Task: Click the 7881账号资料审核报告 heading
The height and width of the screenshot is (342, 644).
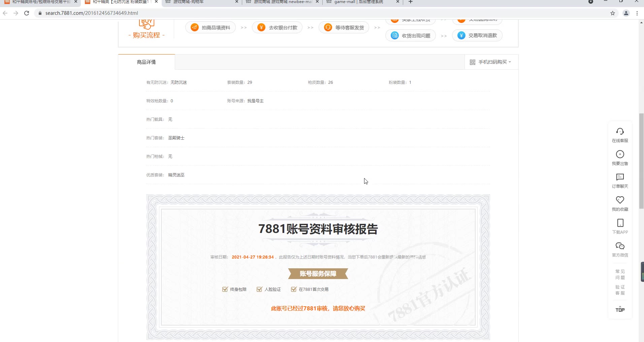Action: pos(318,229)
